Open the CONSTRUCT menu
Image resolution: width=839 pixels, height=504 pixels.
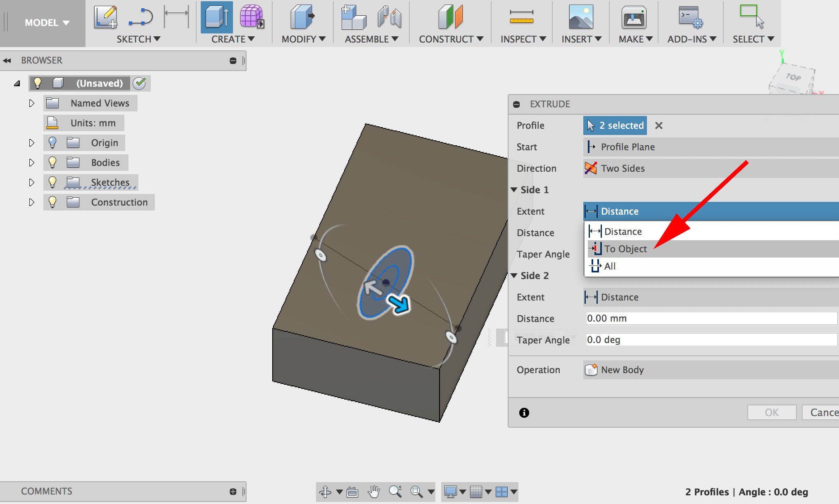[x=451, y=39]
